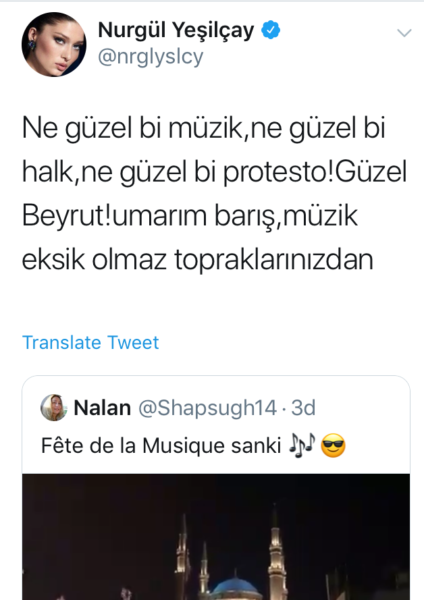Click the 3d timestamp on quoted tweet
This screenshot has height=600, width=424.
point(303,408)
